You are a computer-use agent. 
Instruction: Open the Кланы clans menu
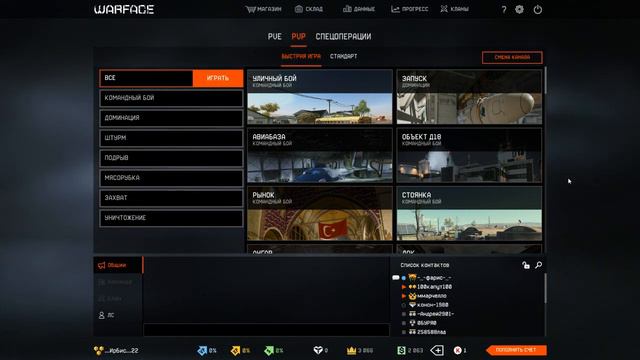(x=454, y=9)
